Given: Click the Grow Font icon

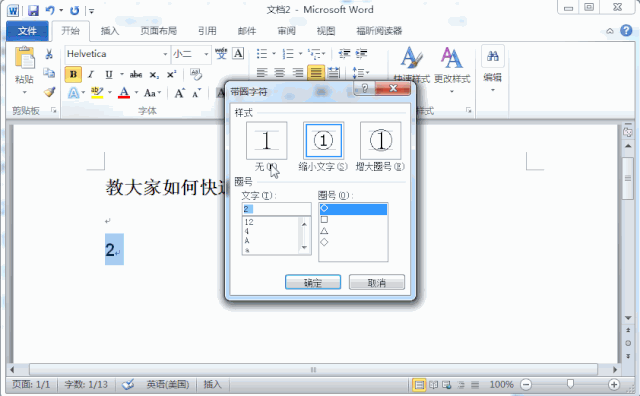Looking at the screenshot, I should tap(180, 93).
